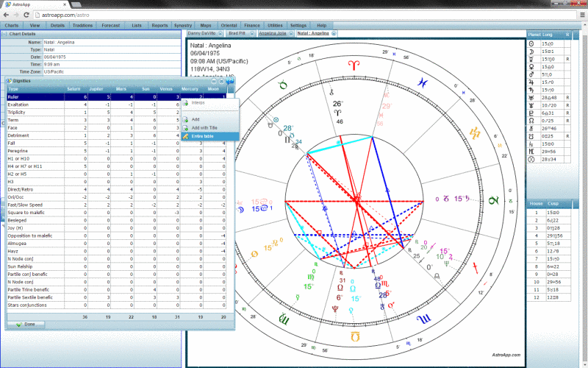588x368 pixels.
Task: Click the Name field in Chart Details
Action: pyautogui.click(x=110, y=43)
